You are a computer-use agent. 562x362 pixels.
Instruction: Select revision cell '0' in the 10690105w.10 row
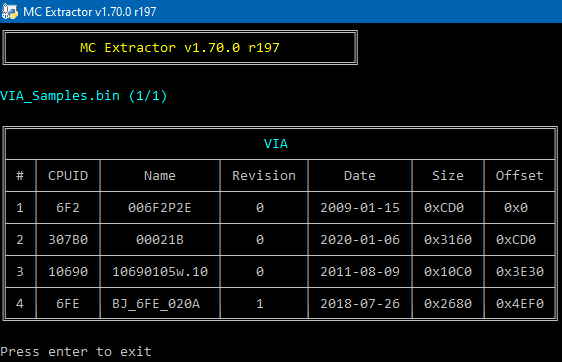260,272
